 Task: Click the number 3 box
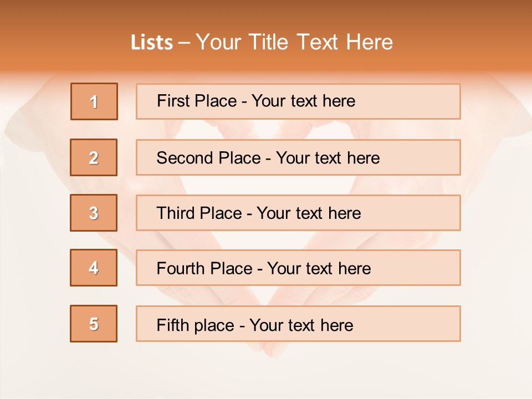point(94,213)
